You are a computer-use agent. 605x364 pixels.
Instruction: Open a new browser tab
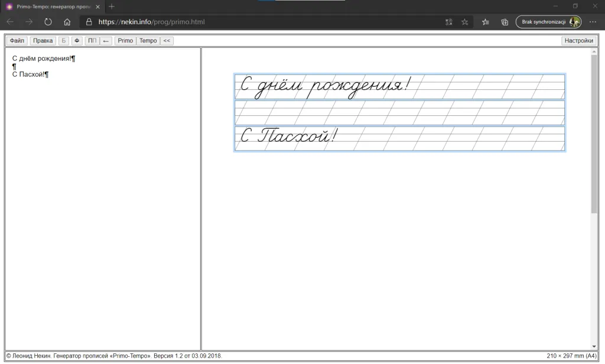tap(112, 6)
